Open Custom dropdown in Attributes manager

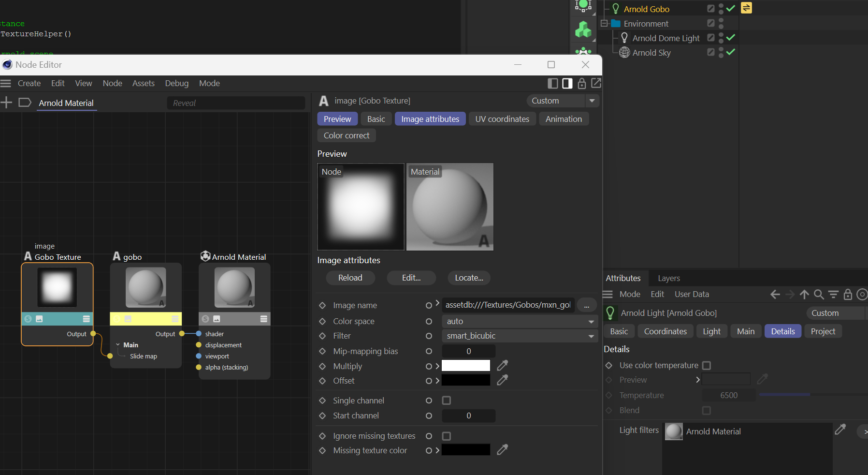tap(837, 313)
